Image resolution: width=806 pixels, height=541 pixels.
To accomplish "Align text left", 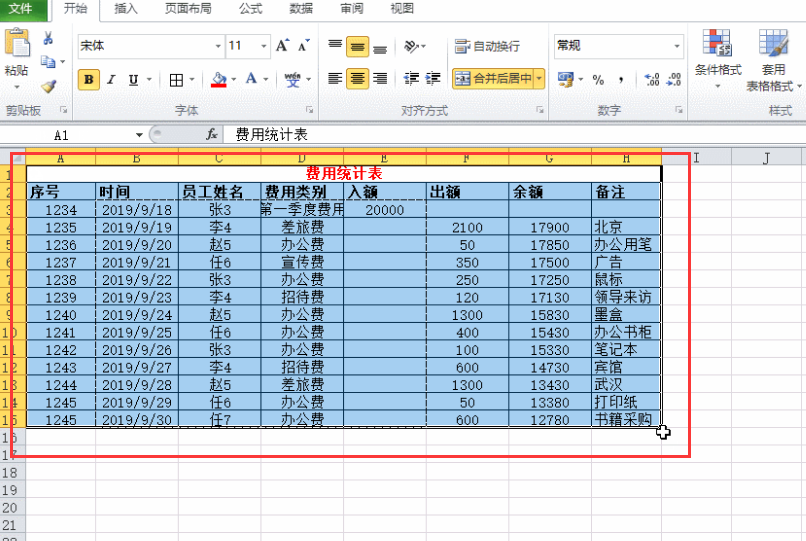I will coord(335,79).
